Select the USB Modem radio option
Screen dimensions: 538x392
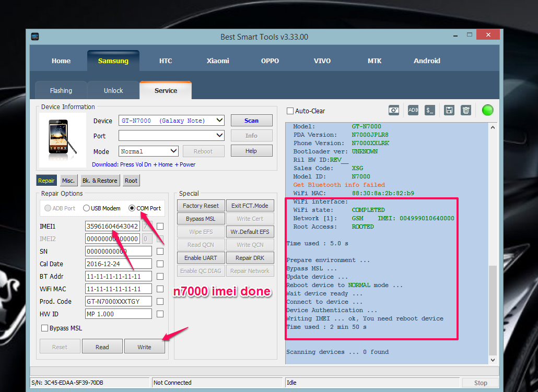(87, 208)
